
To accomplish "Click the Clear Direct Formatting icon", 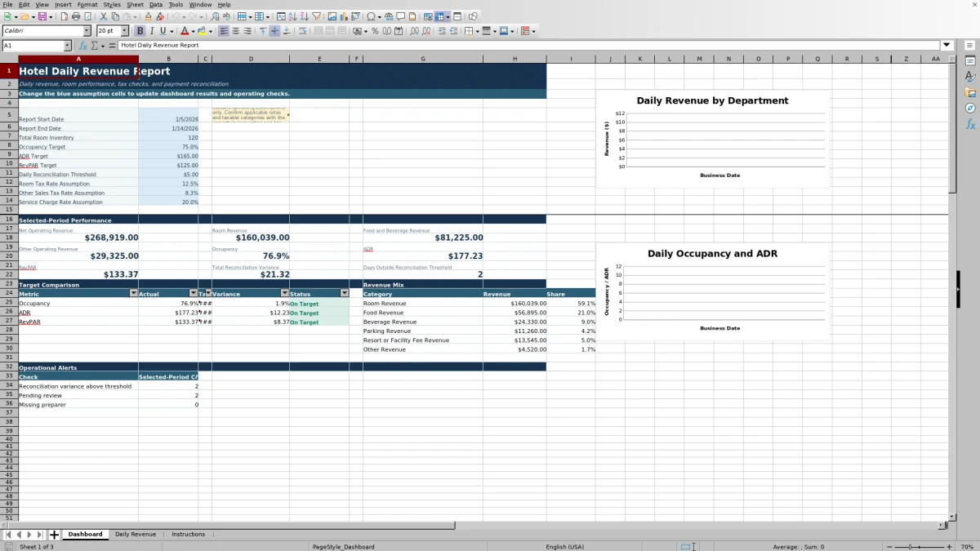I will pos(160,16).
